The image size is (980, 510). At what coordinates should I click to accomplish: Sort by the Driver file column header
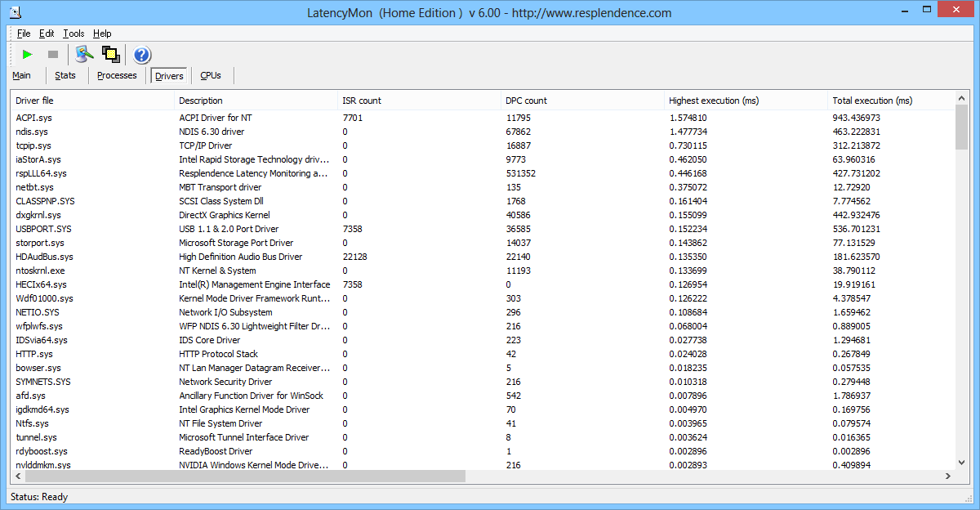tap(93, 101)
